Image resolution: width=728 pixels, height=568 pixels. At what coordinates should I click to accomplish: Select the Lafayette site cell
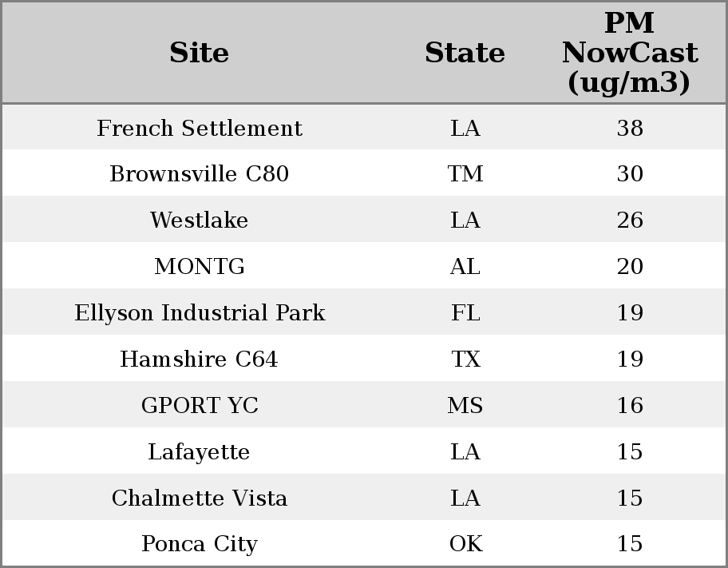pyautogui.click(x=199, y=452)
